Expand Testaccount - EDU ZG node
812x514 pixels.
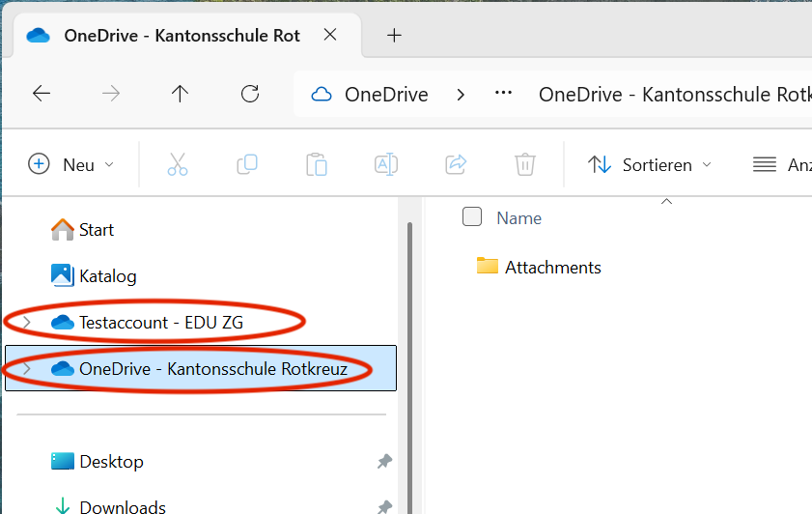(26, 323)
